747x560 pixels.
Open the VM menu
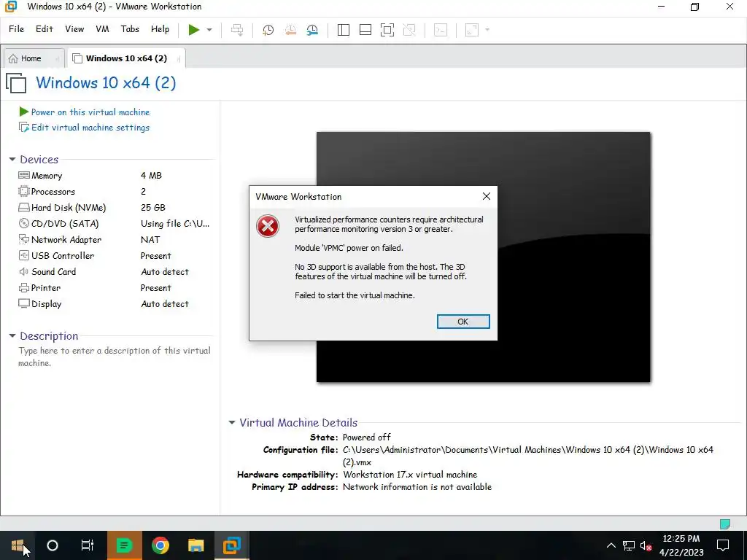coord(102,29)
